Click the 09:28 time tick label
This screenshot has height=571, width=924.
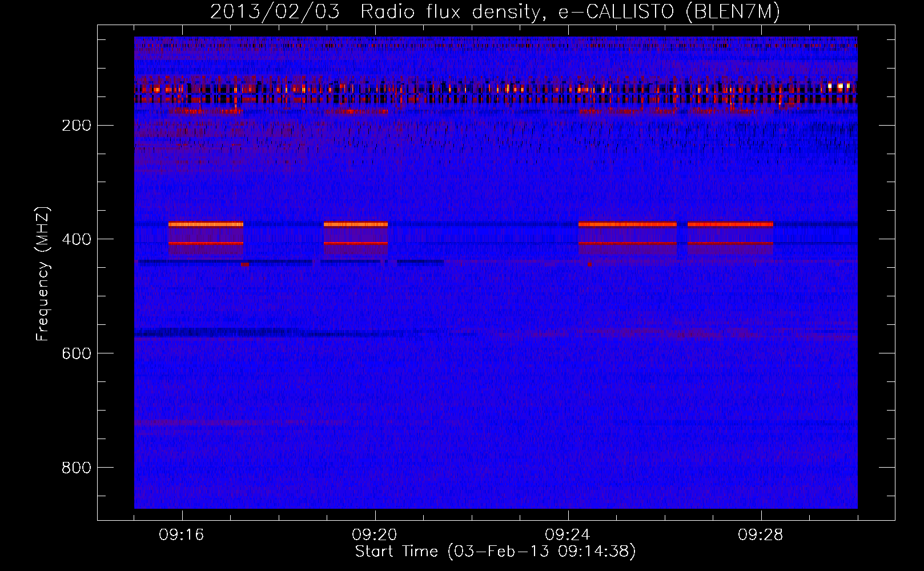pos(761,535)
